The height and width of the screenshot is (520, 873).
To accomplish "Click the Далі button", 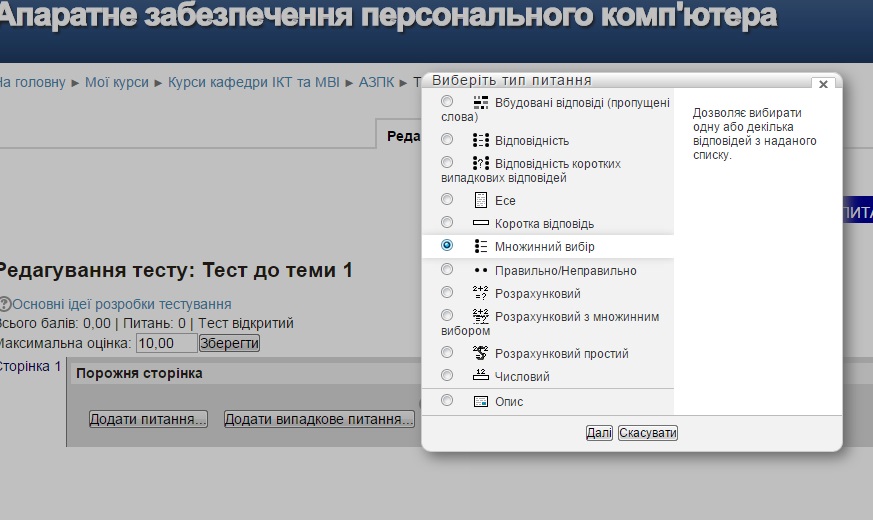I will pos(599,433).
